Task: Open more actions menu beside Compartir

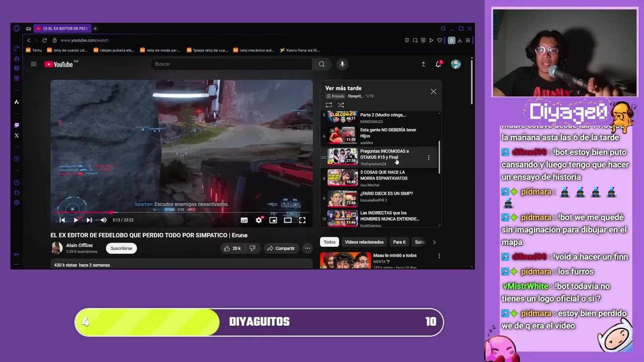Action: [x=307, y=248]
